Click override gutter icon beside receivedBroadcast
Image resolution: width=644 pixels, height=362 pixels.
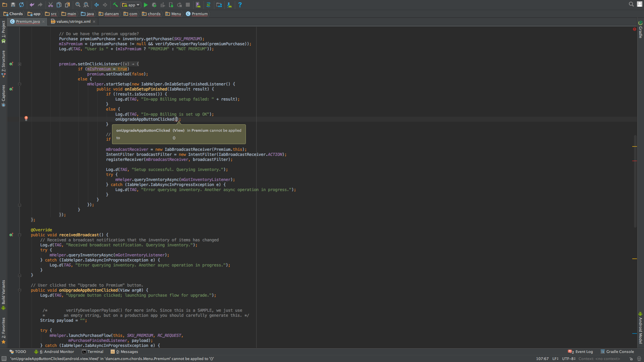[x=11, y=235]
